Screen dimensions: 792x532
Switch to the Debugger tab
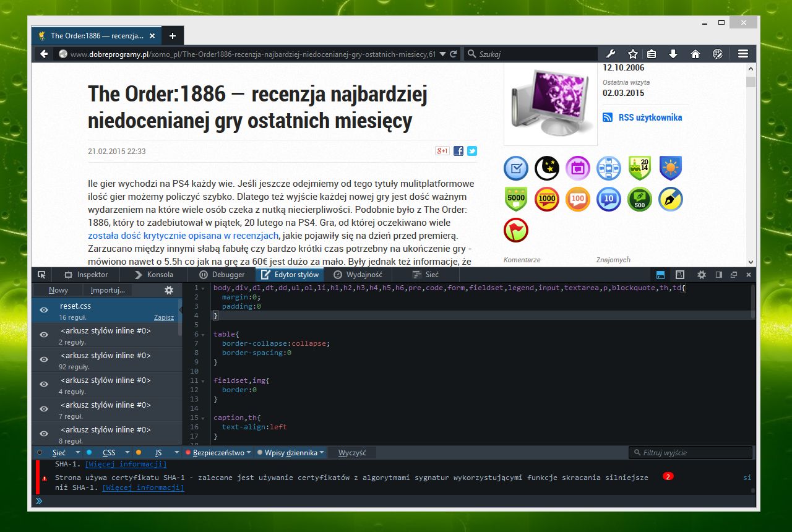pos(222,275)
